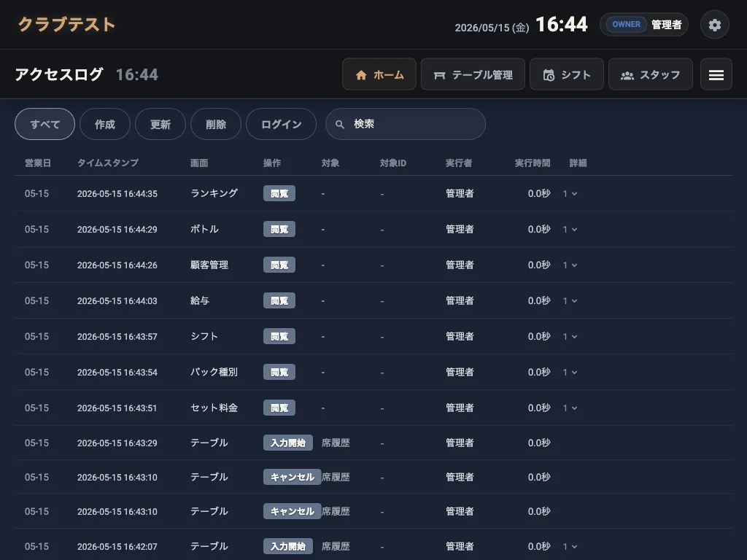Screen dimensions: 747x560
Task: Click the magnifier icon in search box
Action: coord(340,124)
